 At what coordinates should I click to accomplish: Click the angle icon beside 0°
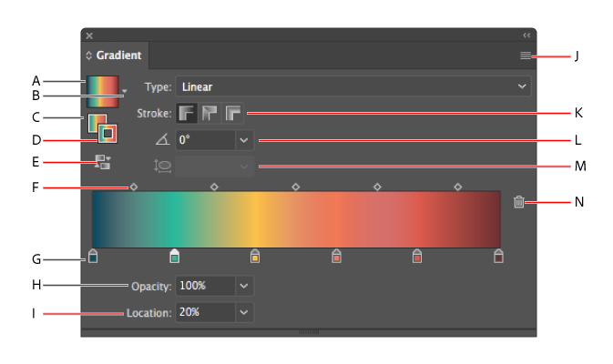(x=162, y=140)
